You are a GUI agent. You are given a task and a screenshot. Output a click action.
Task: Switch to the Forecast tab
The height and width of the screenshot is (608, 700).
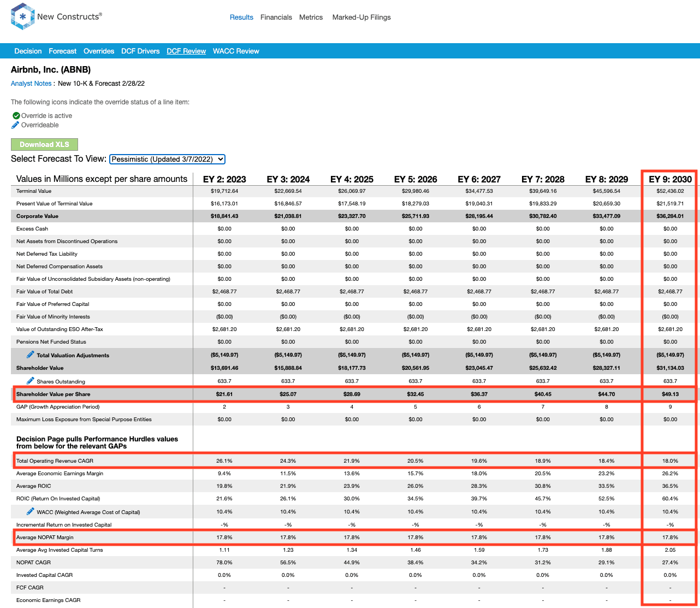click(x=63, y=51)
